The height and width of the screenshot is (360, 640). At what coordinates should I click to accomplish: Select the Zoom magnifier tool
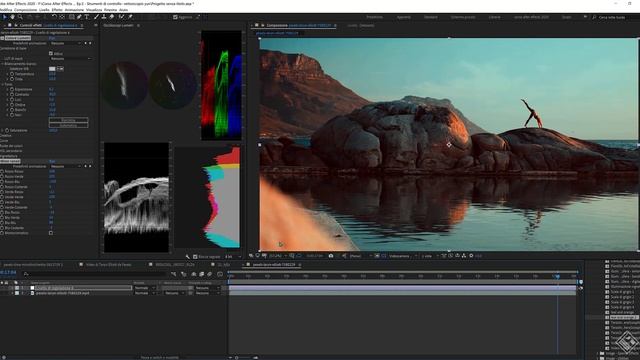tap(20, 17)
